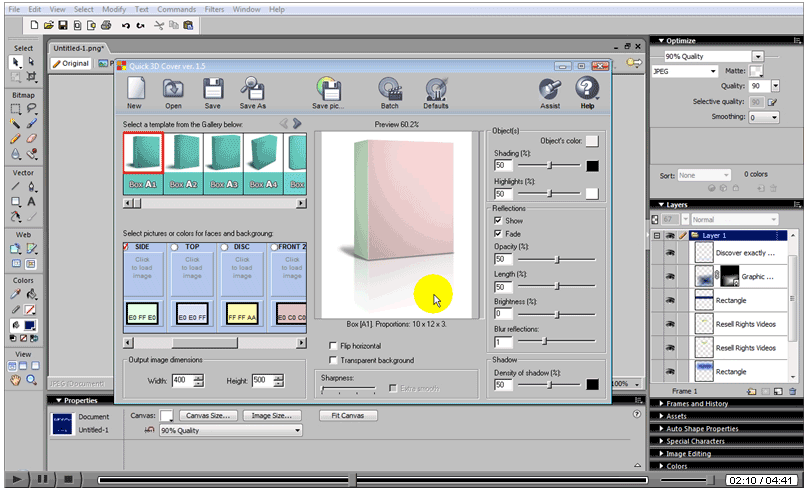
Task: Open the Quality value dropdown arrow
Action: (x=775, y=86)
